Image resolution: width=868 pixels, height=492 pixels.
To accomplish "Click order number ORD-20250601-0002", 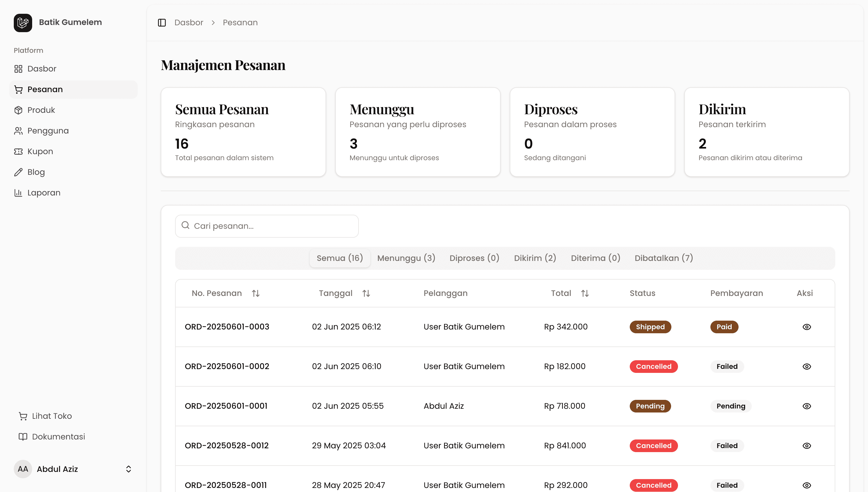I will pyautogui.click(x=227, y=366).
